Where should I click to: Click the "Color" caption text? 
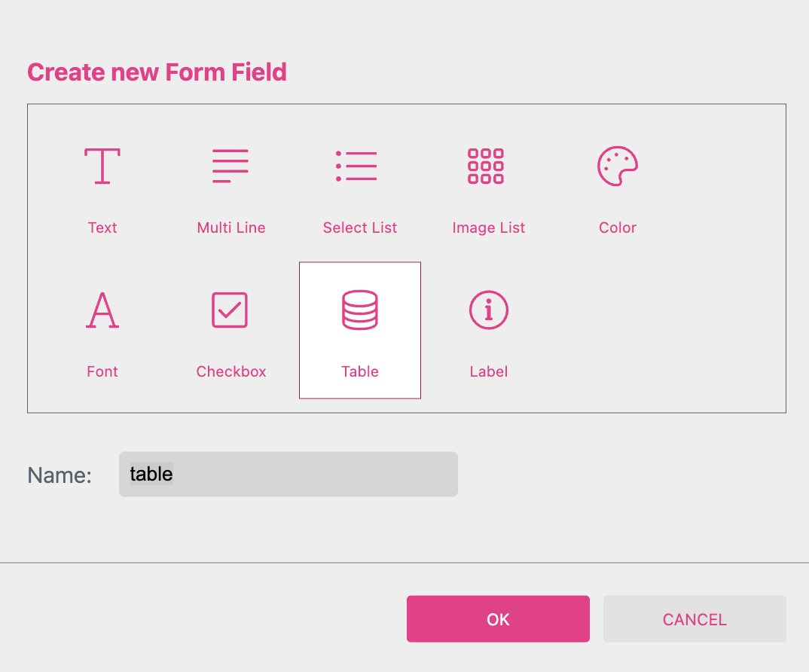pyautogui.click(x=618, y=228)
